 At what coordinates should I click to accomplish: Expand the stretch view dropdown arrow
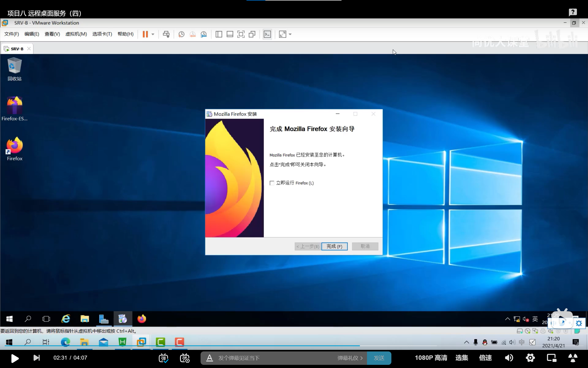[290, 34]
